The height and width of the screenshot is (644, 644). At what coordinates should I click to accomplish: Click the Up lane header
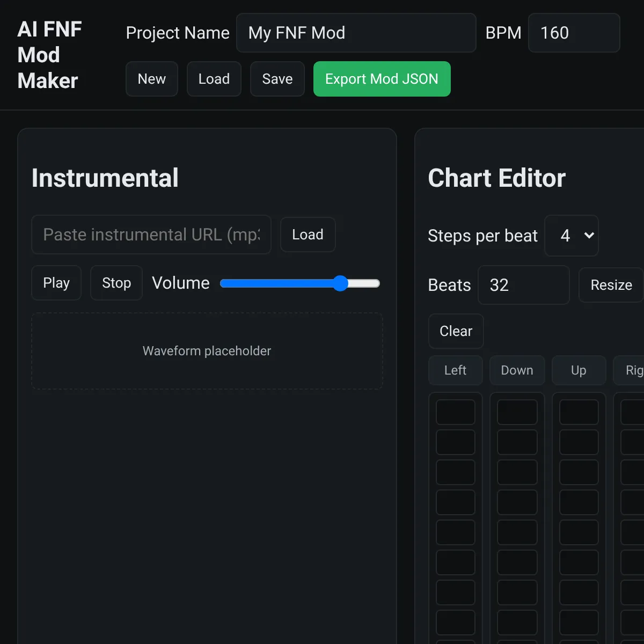(x=579, y=370)
